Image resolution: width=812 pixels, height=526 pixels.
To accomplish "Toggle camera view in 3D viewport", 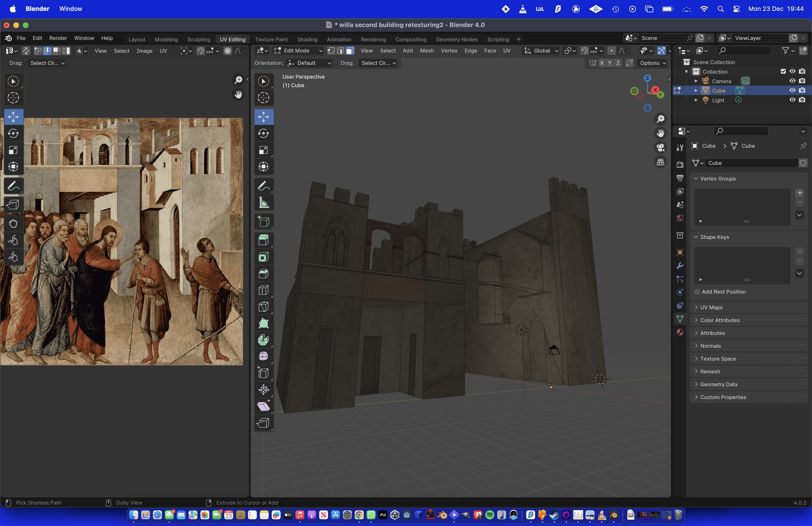I will pyautogui.click(x=661, y=148).
